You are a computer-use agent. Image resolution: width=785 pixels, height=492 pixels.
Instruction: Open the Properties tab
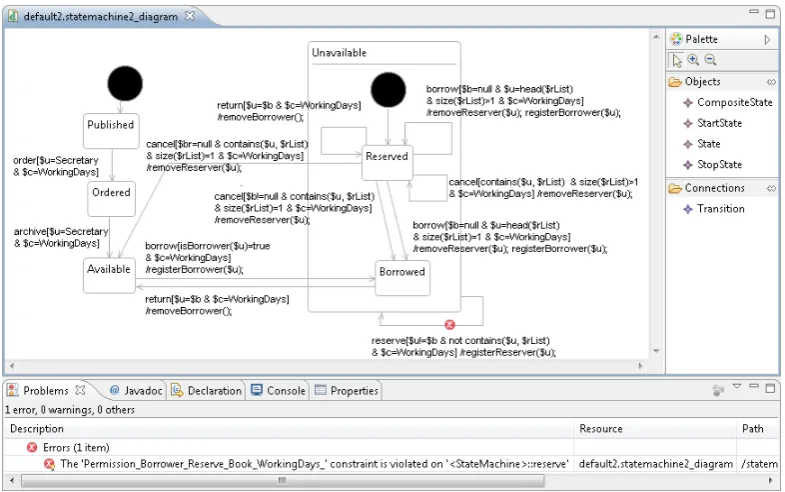(x=346, y=390)
